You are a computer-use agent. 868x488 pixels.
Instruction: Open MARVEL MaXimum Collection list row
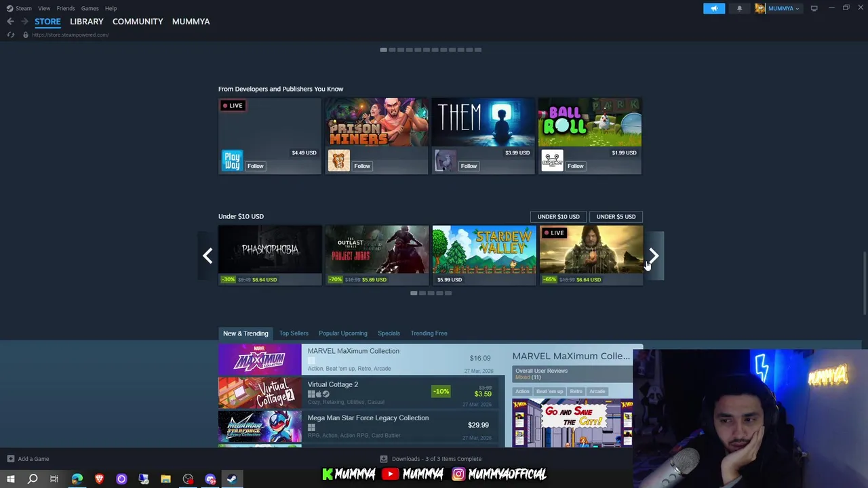[x=361, y=359]
